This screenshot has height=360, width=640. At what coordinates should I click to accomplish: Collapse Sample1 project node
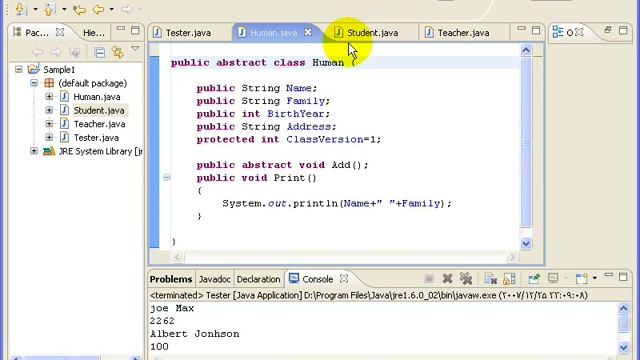(x=19, y=69)
